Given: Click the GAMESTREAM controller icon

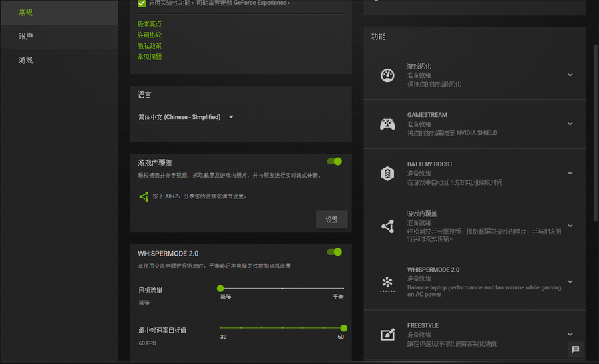Looking at the screenshot, I should pos(387,124).
